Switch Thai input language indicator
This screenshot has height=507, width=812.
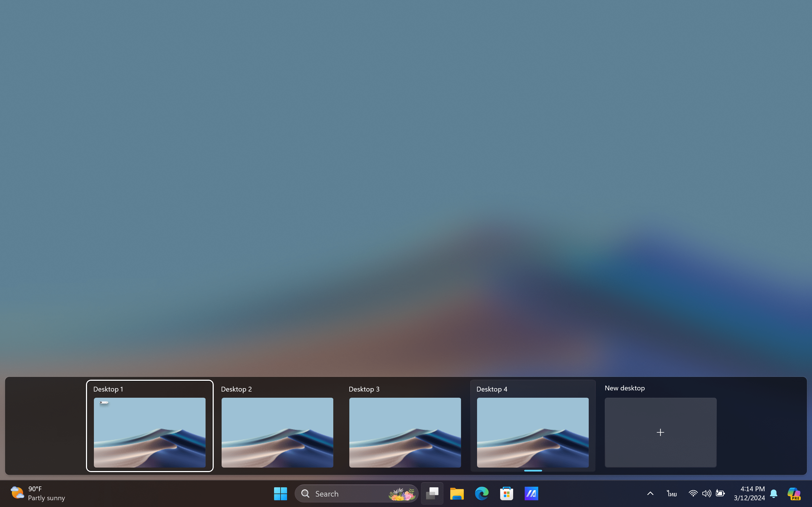(x=672, y=493)
